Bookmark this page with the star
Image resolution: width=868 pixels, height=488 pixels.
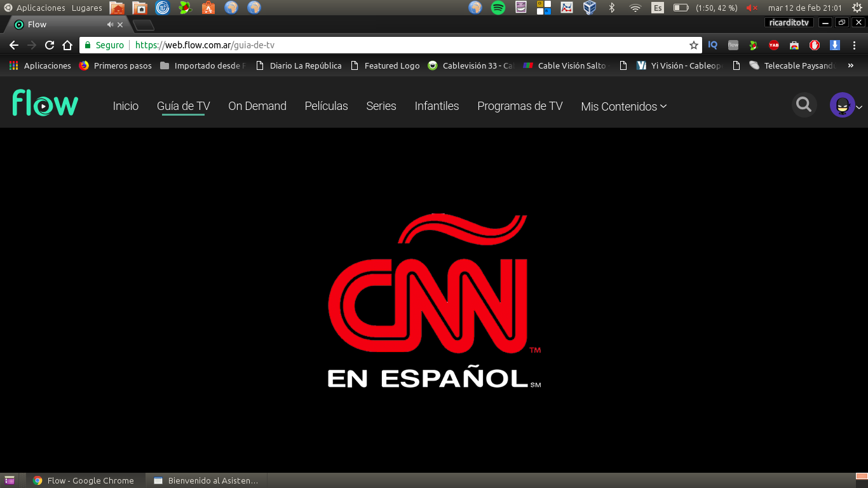coord(694,45)
